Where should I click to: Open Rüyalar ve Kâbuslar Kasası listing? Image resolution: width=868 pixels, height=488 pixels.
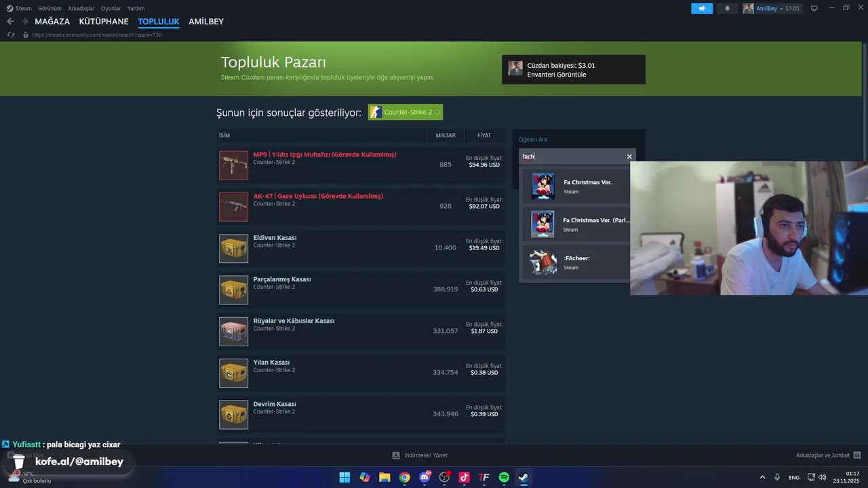(x=361, y=331)
